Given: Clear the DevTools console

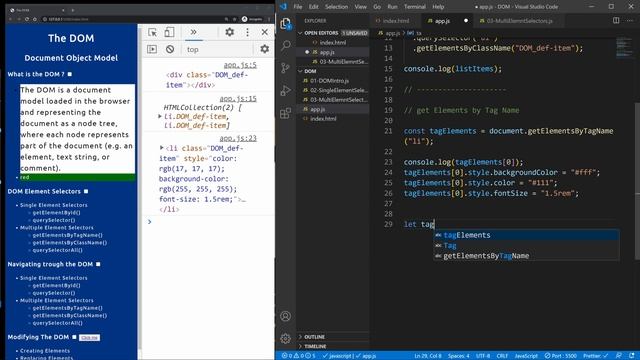Looking at the screenshot, I should (170, 49).
